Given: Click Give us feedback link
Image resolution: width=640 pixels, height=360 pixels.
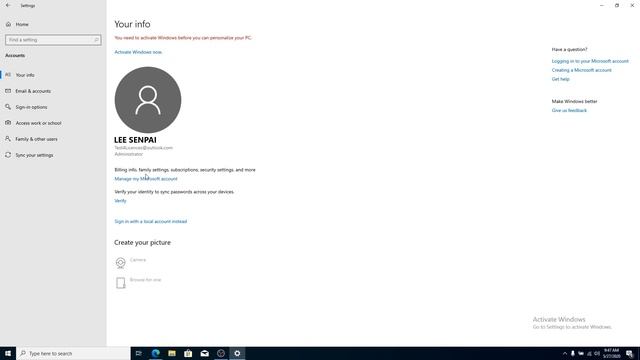Looking at the screenshot, I should pos(569,111).
